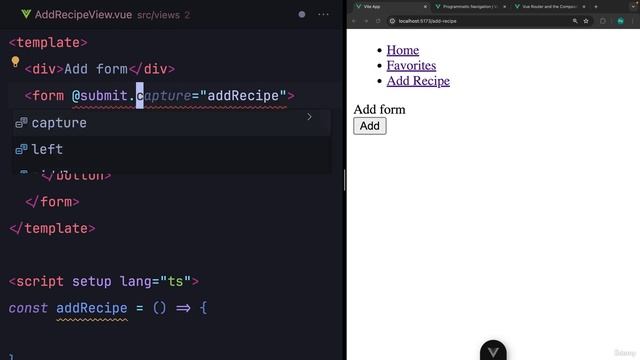Click the icon beside capture suggestion

point(21,122)
